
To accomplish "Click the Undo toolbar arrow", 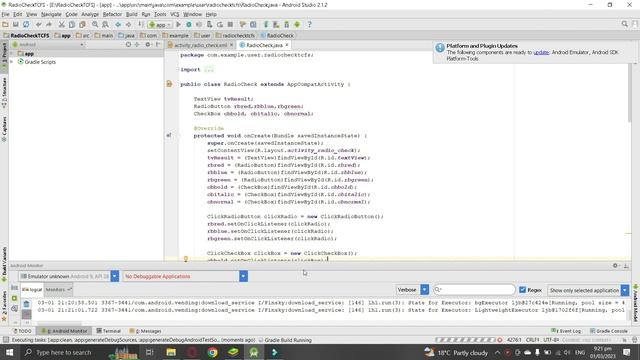I will point(39,24).
